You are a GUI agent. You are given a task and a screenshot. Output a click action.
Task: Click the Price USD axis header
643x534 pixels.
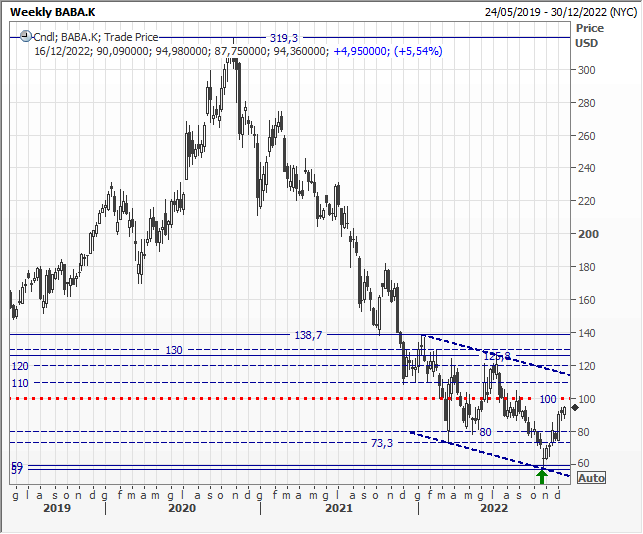590,35
